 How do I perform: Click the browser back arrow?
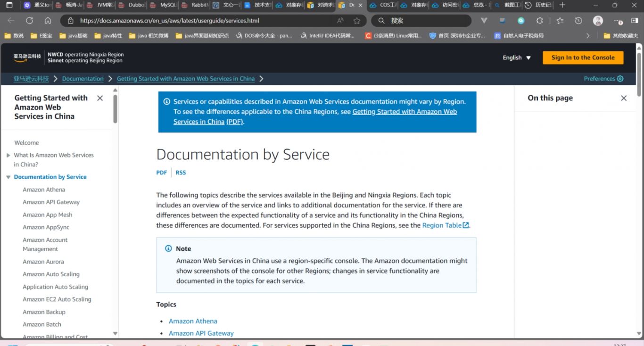11,21
